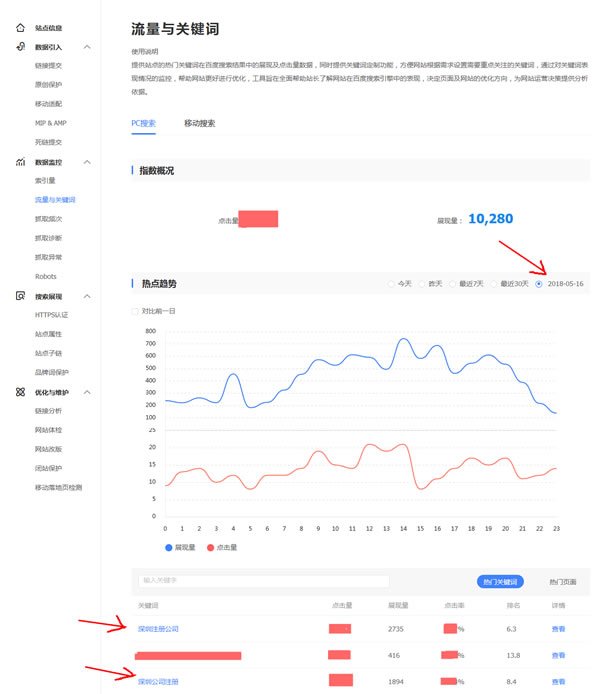Select the 今天 radio button
The height and width of the screenshot is (694, 600).
(x=392, y=284)
